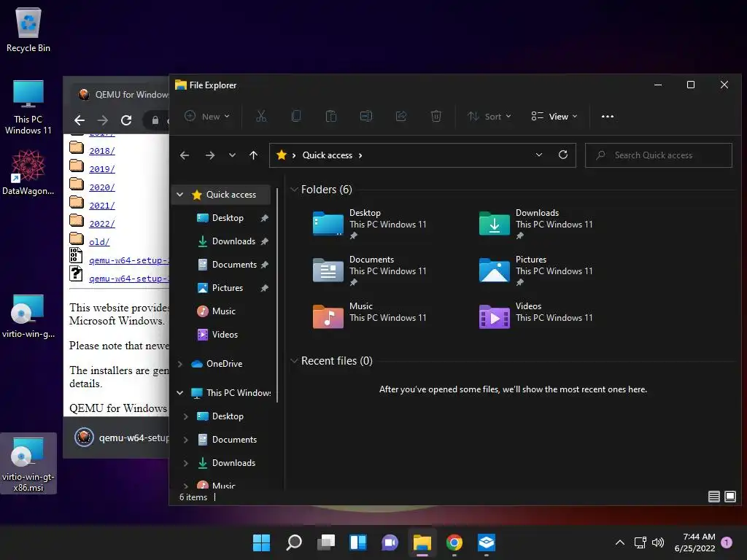
Task: Click the browser reload button
Action: coord(126,120)
